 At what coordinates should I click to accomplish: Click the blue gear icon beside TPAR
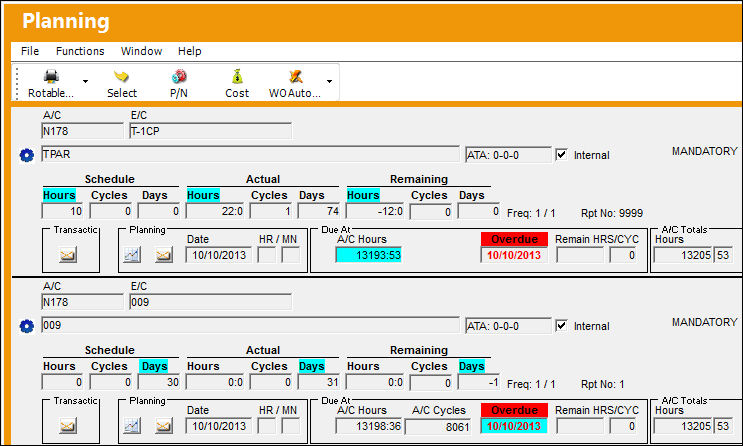(x=27, y=155)
